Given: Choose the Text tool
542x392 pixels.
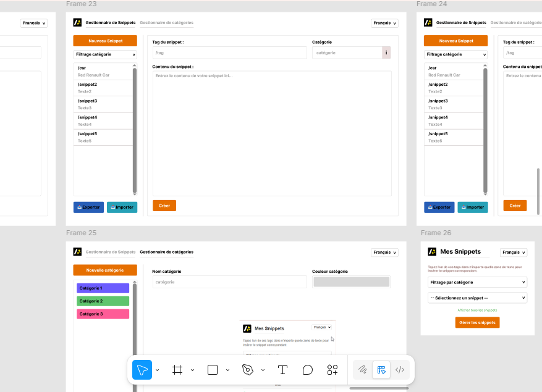Looking at the screenshot, I should (x=282, y=370).
